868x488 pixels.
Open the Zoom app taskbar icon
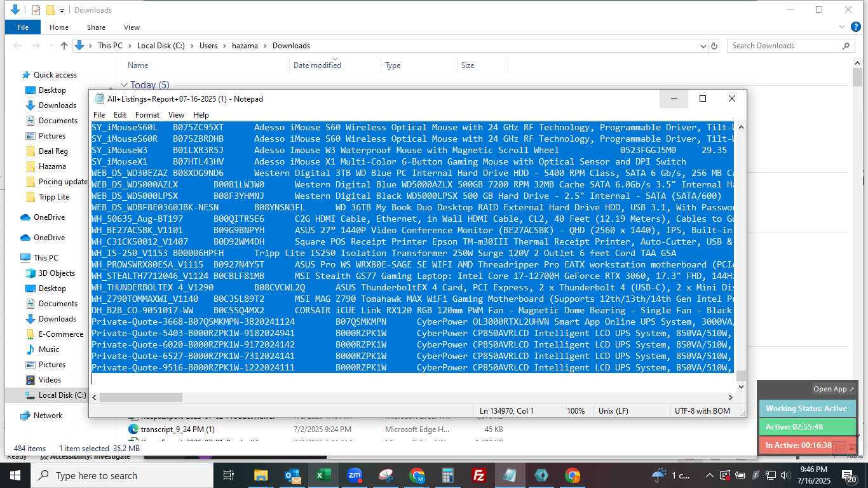point(354,475)
